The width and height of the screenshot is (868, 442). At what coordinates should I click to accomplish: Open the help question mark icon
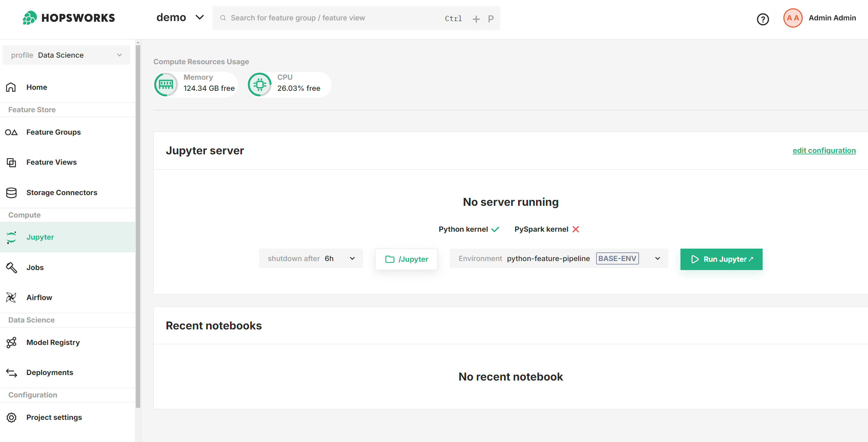point(763,19)
